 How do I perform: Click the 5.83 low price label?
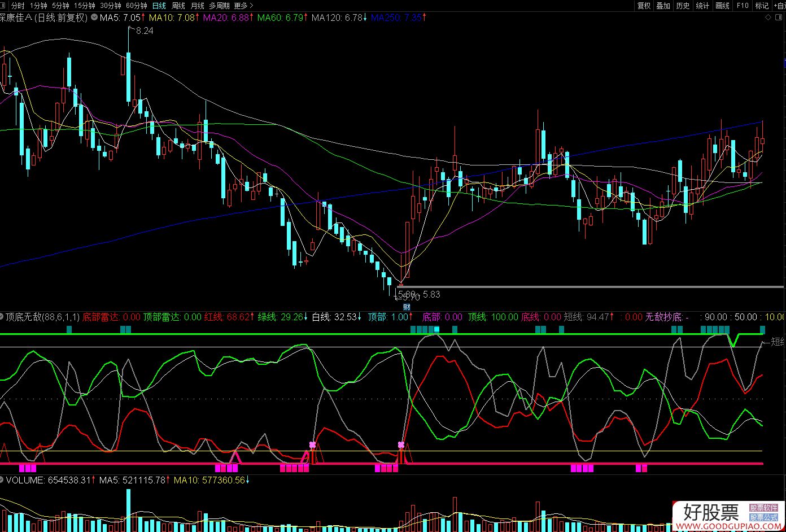[431, 294]
